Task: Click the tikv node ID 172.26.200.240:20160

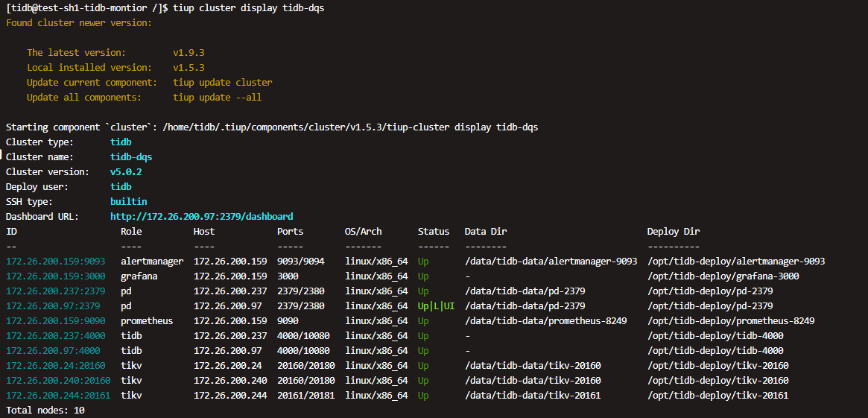Action: click(57, 381)
